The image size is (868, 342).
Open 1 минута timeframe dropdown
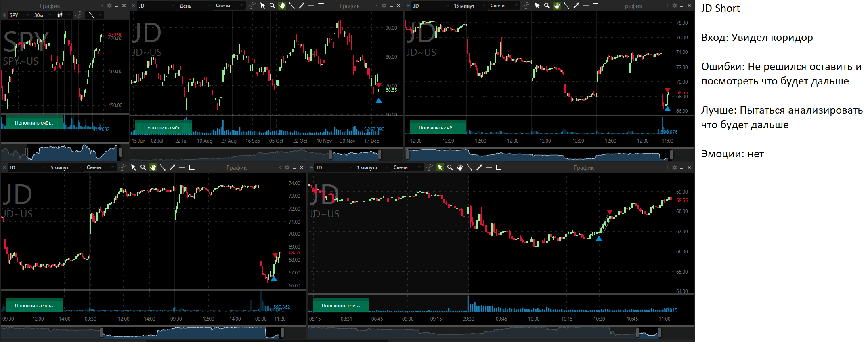pos(373,167)
